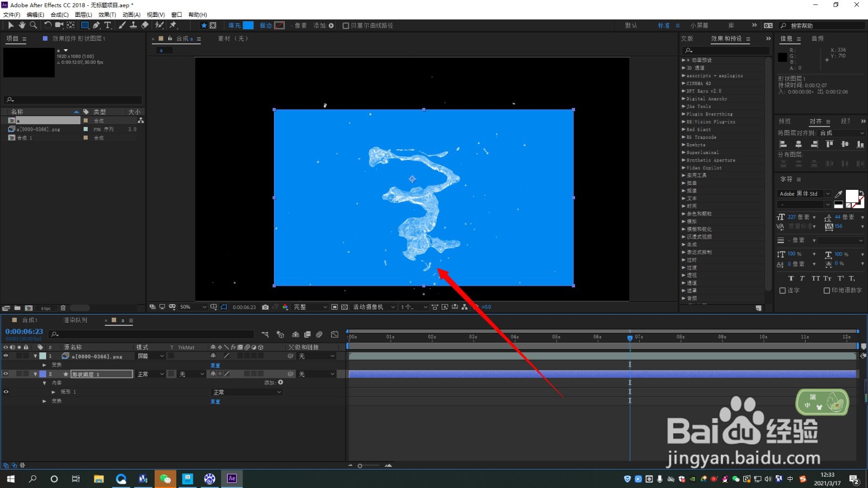
Task: Select the Unified Camera tool
Action: [59, 25]
